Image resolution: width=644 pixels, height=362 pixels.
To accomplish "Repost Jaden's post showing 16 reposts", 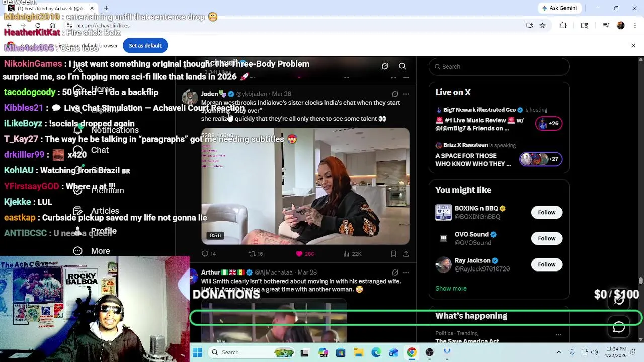I will point(256,254).
